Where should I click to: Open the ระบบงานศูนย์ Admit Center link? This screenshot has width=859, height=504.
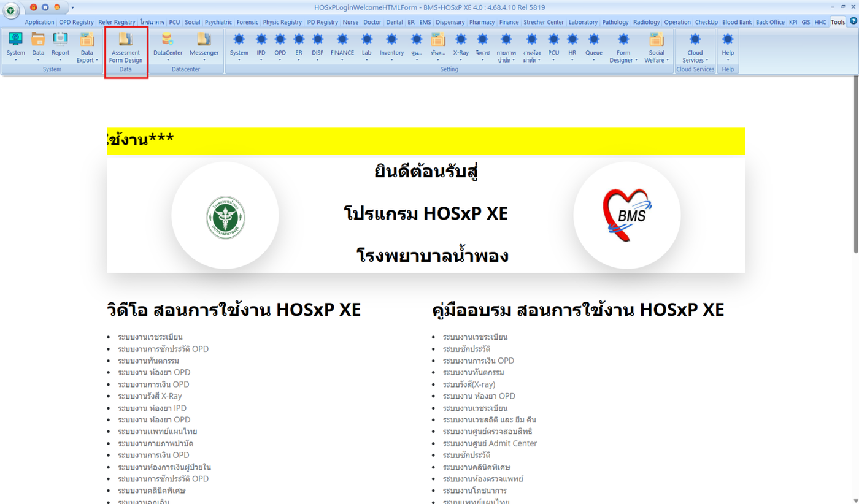coord(490,443)
